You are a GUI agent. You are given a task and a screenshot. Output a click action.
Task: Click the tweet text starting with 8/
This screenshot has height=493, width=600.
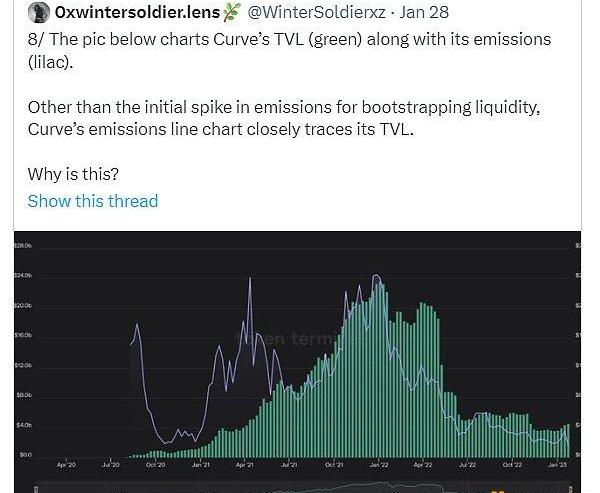pyautogui.click(x=290, y=48)
